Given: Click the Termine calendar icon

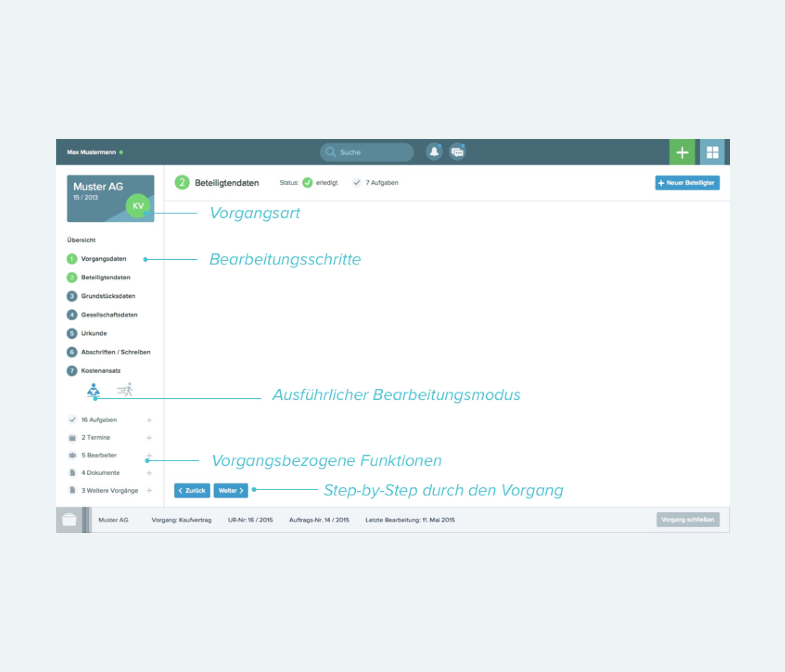Looking at the screenshot, I should (x=72, y=438).
